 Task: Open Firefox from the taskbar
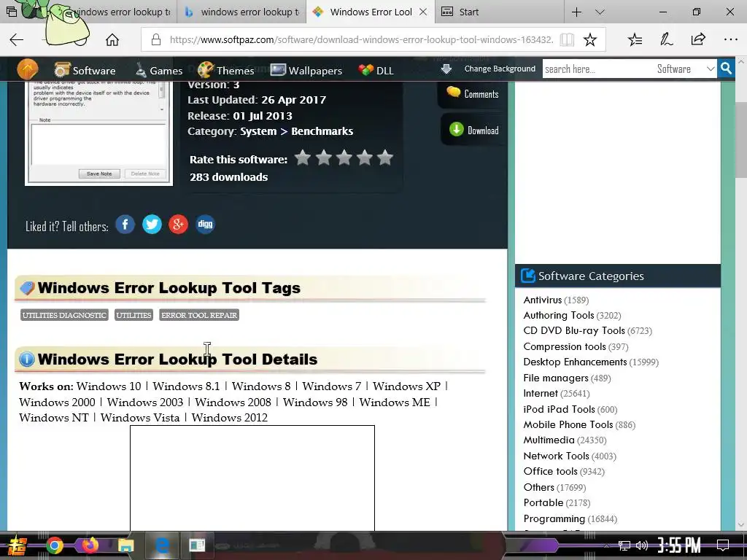(90, 545)
